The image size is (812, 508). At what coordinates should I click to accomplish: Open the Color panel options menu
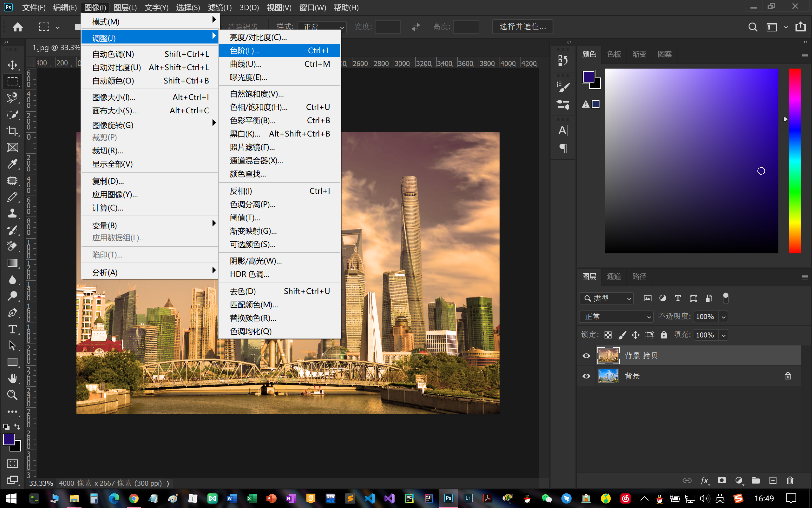click(805, 55)
